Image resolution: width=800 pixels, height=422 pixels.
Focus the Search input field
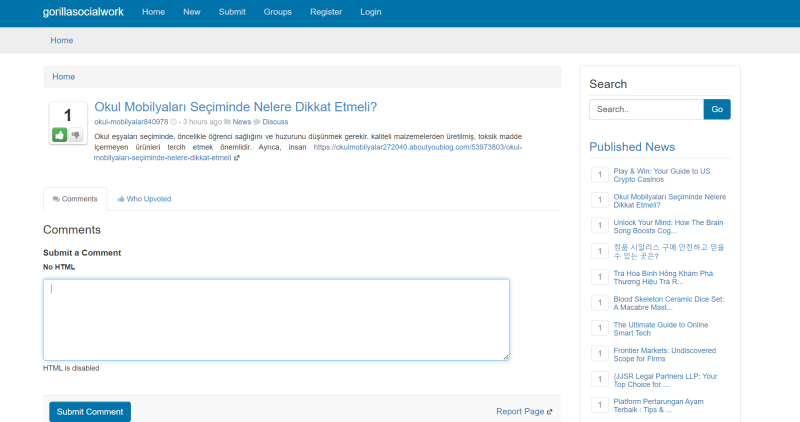(x=646, y=109)
